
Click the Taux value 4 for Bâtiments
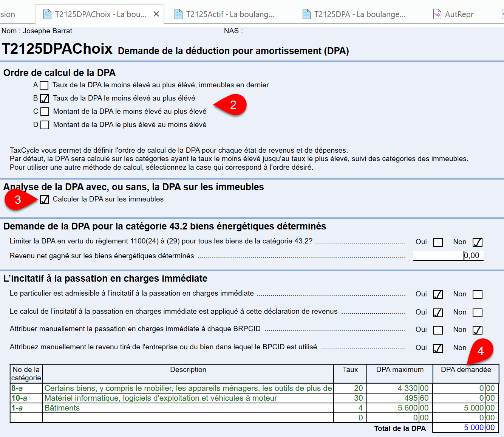point(350,408)
